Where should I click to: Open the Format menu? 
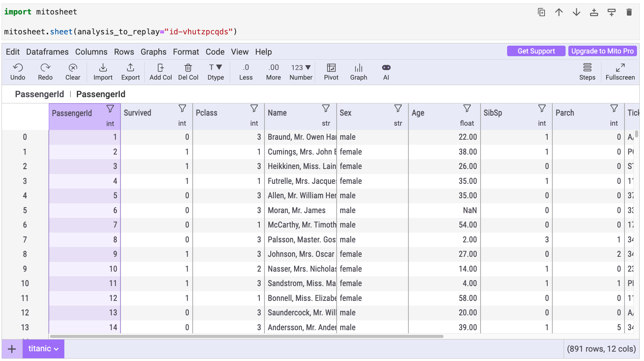tap(186, 52)
